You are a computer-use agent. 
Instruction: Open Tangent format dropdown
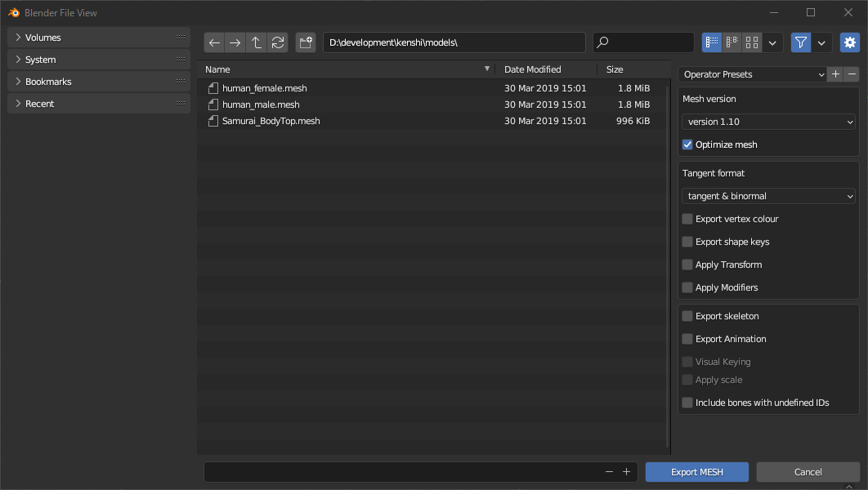click(768, 196)
